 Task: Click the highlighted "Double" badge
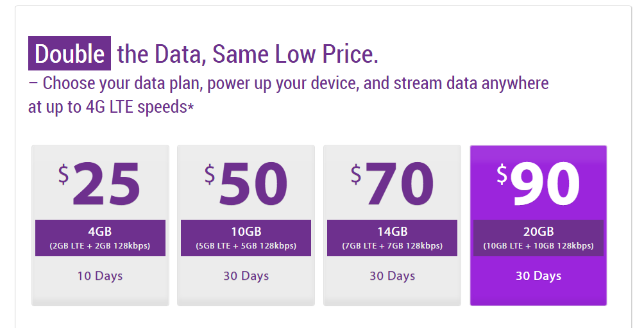69,54
